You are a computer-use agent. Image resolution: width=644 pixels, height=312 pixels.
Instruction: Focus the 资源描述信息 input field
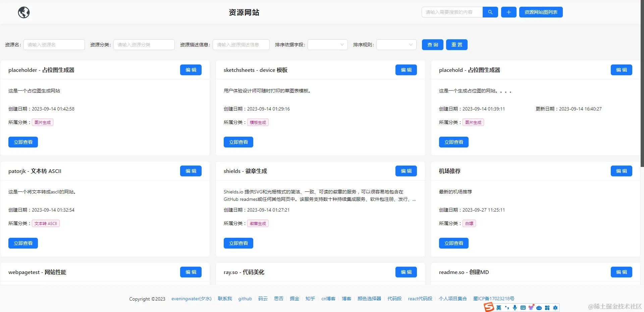(x=241, y=45)
